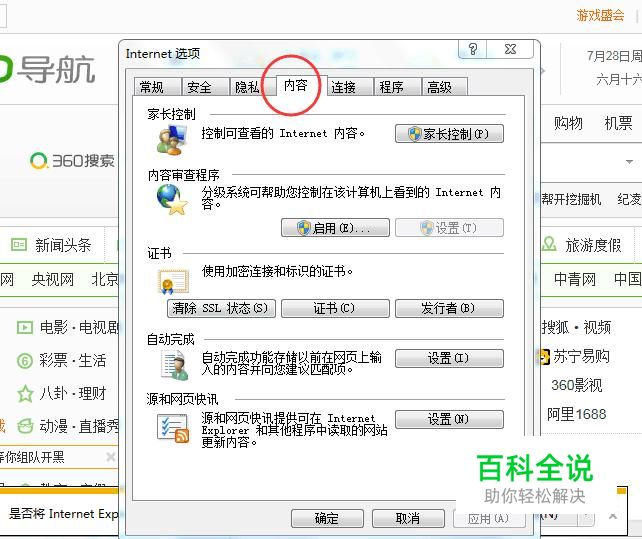Click the parental control users icon
This screenshot has height=539, width=642.
pos(172,140)
